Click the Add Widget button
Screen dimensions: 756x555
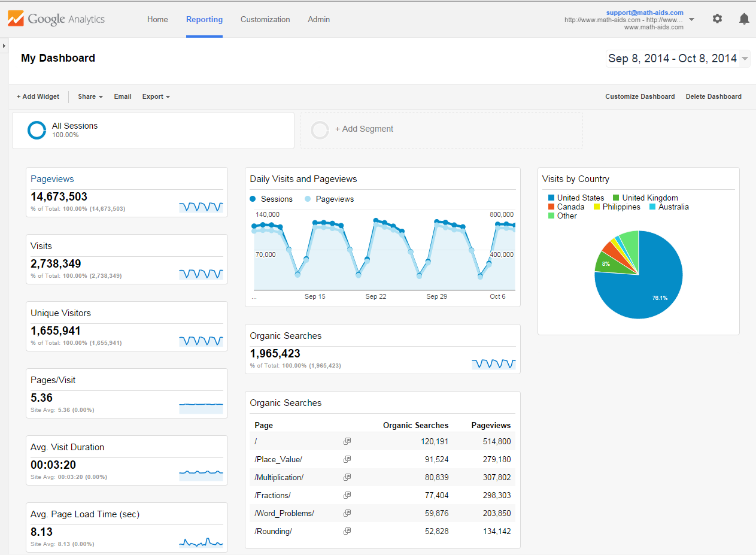38,96
